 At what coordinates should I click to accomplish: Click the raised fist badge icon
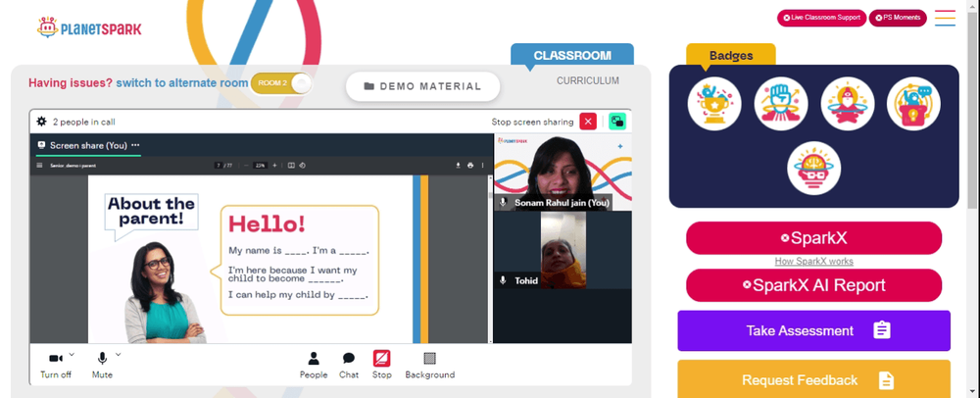(x=781, y=104)
